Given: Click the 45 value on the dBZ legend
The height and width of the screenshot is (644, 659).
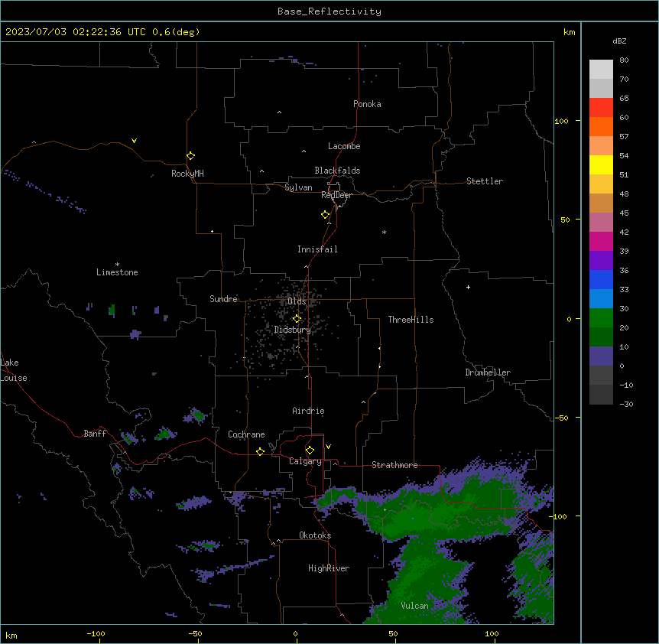Looking at the screenshot, I should click(x=624, y=213).
